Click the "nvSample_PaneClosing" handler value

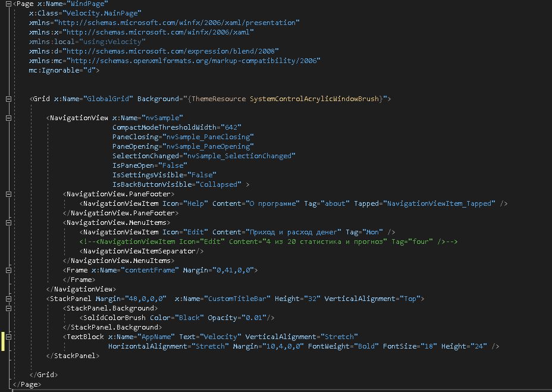(208, 137)
